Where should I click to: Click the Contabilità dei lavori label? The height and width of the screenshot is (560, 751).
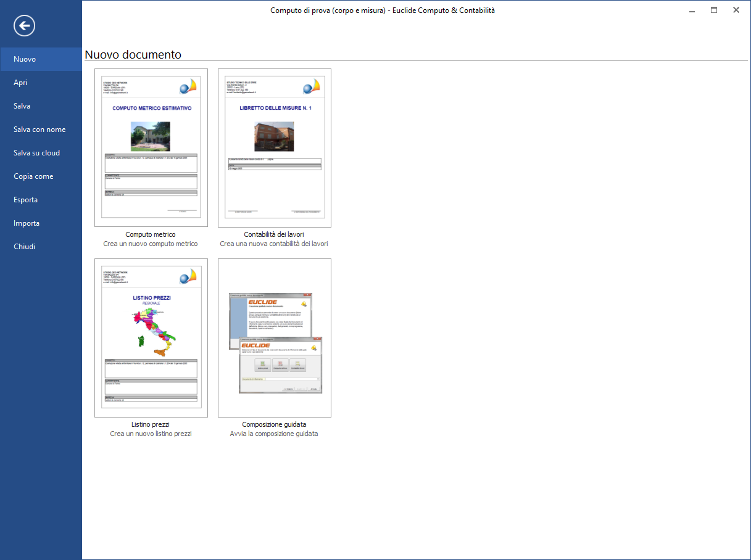point(274,234)
